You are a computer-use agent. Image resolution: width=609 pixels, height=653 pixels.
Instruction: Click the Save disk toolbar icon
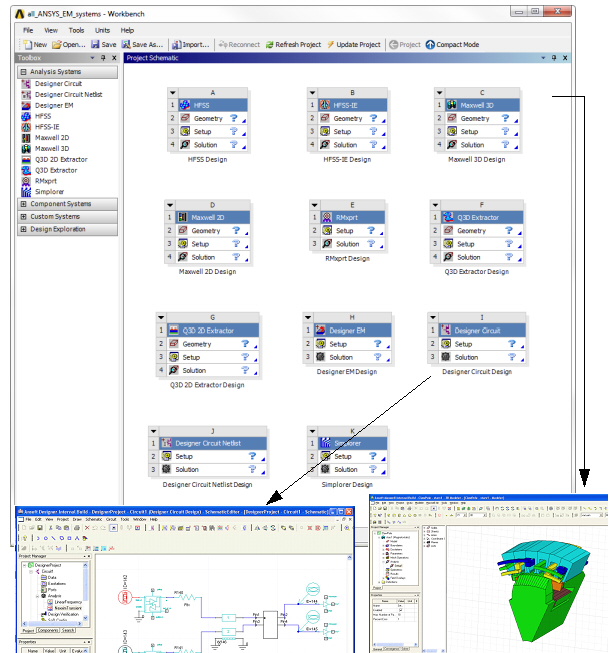point(95,45)
